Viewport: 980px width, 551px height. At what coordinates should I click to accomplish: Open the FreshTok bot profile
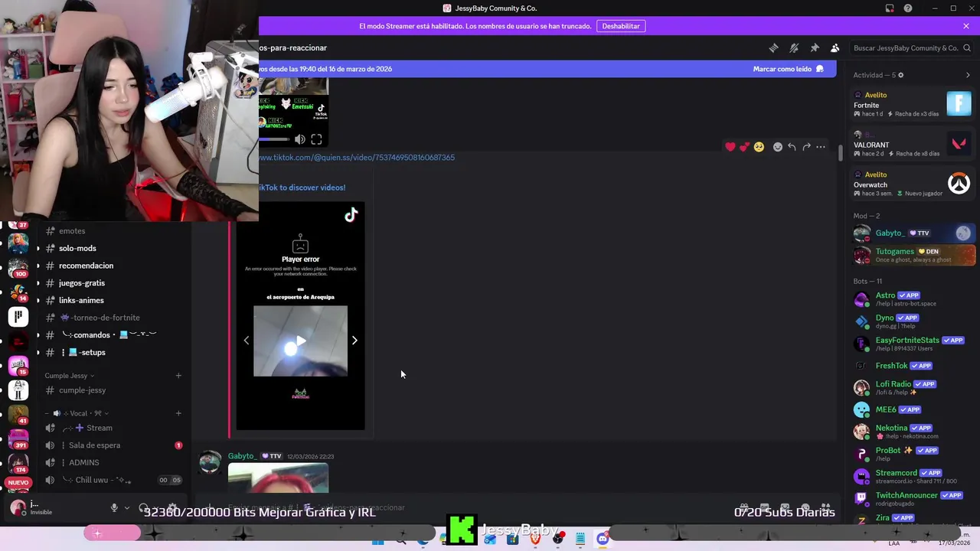click(913, 366)
